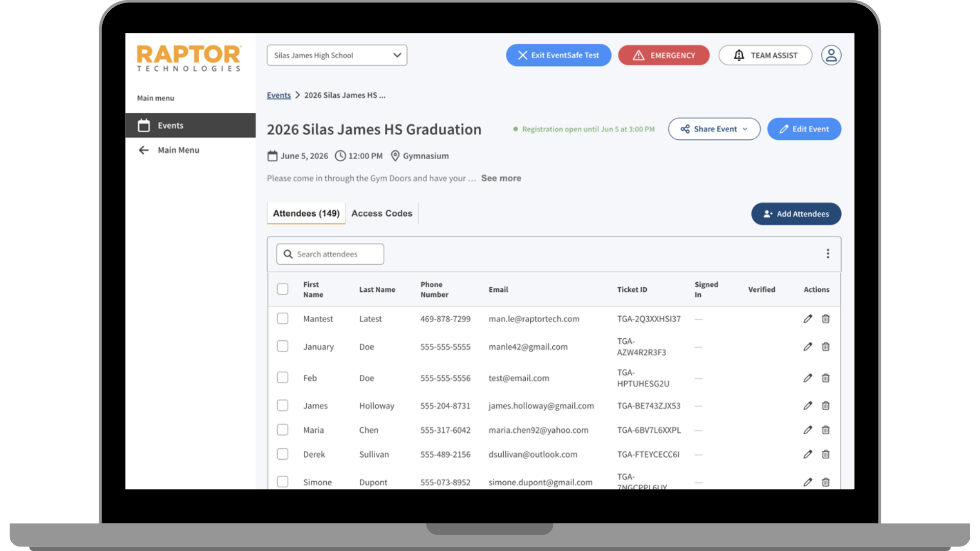980x551 pixels.
Task: Tick the checkbox for Maria Chen
Action: click(x=282, y=430)
